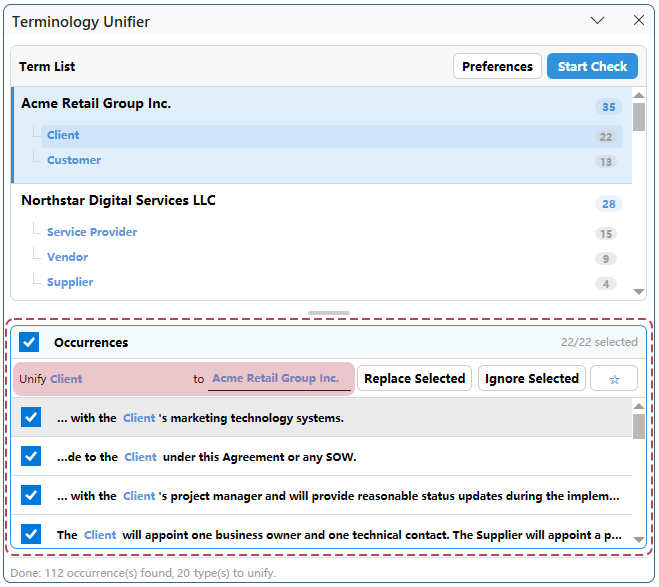Screen dimensions: 659x587
Task: Uncheck the "marketing technology systems" occurrence
Action: pos(31,417)
